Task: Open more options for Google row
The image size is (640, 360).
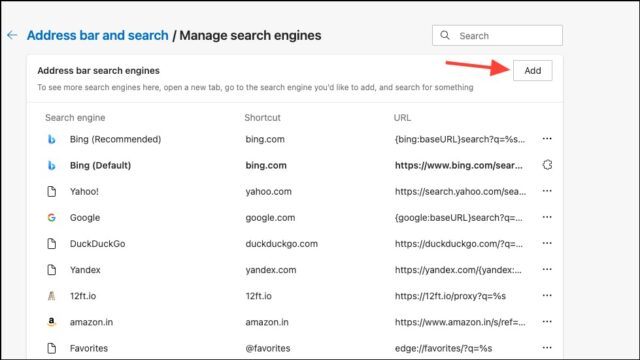Action: click(x=547, y=217)
